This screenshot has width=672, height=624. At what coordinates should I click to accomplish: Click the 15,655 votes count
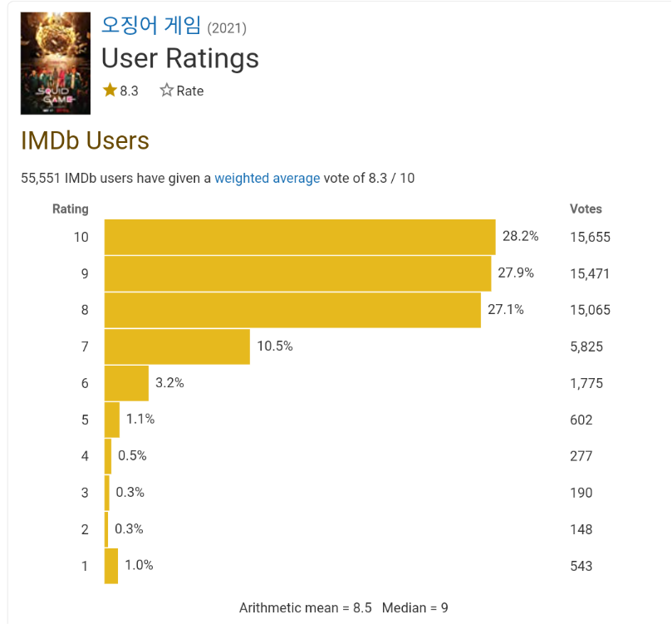click(x=590, y=237)
